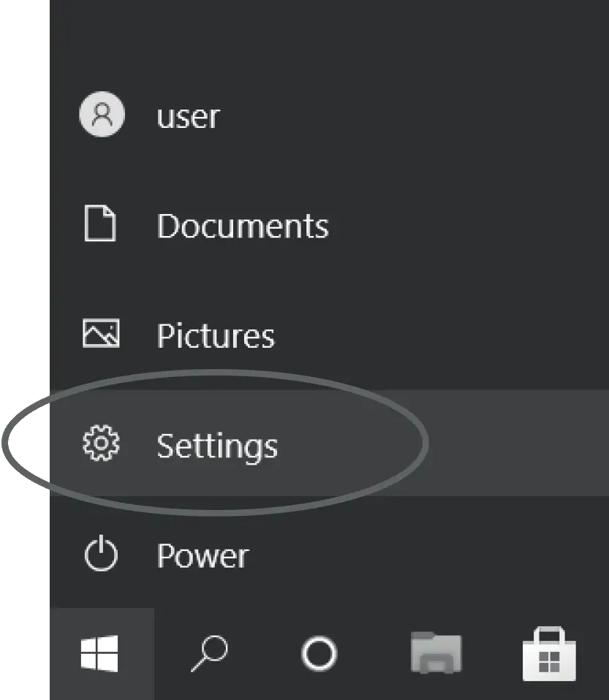Click the Power symbol icon
This screenshot has width=609, height=700.
[101, 555]
